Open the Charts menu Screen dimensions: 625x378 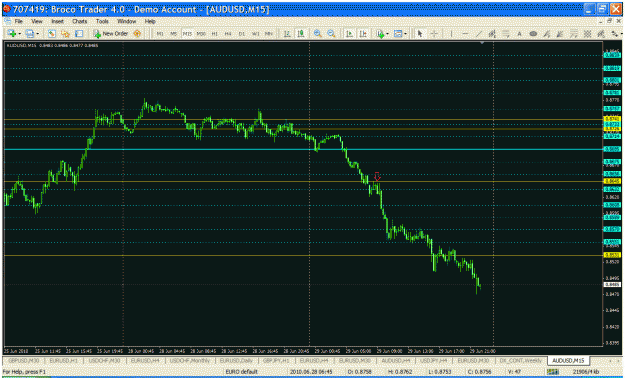[x=79, y=21]
